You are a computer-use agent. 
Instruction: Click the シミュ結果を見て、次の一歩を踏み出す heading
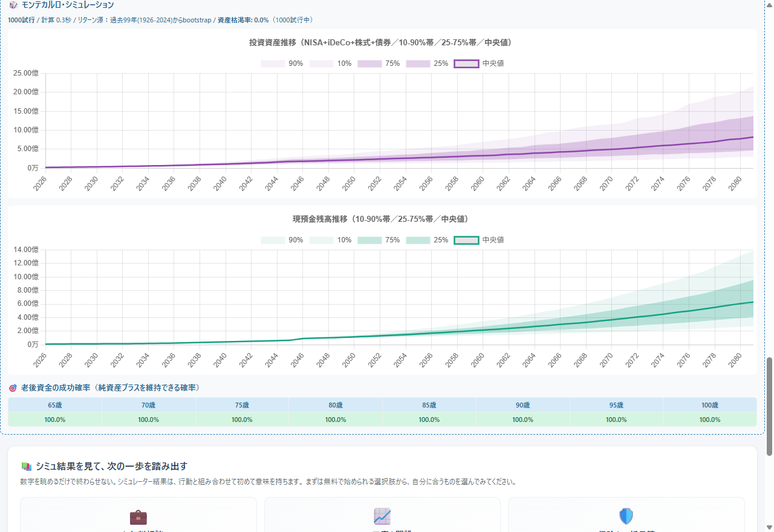(111, 466)
